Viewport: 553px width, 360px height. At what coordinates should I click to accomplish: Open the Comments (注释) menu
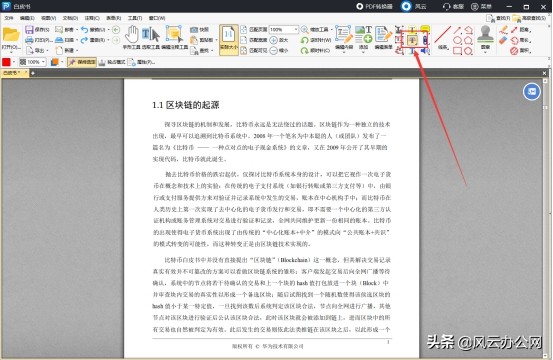tap(92, 18)
